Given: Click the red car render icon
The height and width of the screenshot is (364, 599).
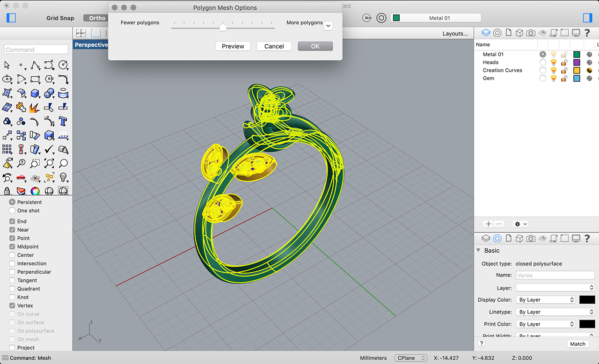Looking at the screenshot, I should pyautogui.click(x=21, y=177).
